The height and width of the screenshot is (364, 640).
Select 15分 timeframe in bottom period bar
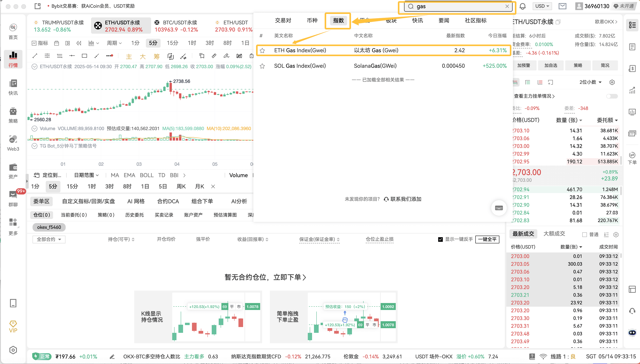click(72, 186)
